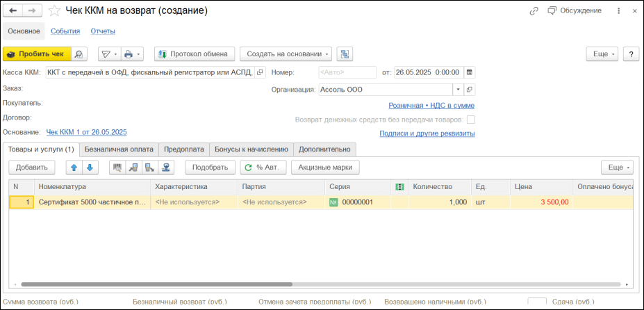
Task: Open the top-right Еще menu
Action: 602,54
